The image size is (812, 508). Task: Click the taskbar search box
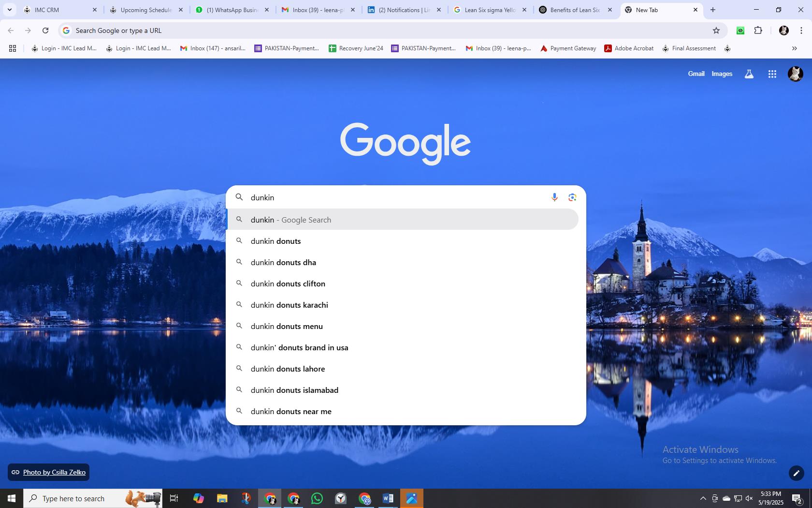pyautogui.click(x=93, y=498)
